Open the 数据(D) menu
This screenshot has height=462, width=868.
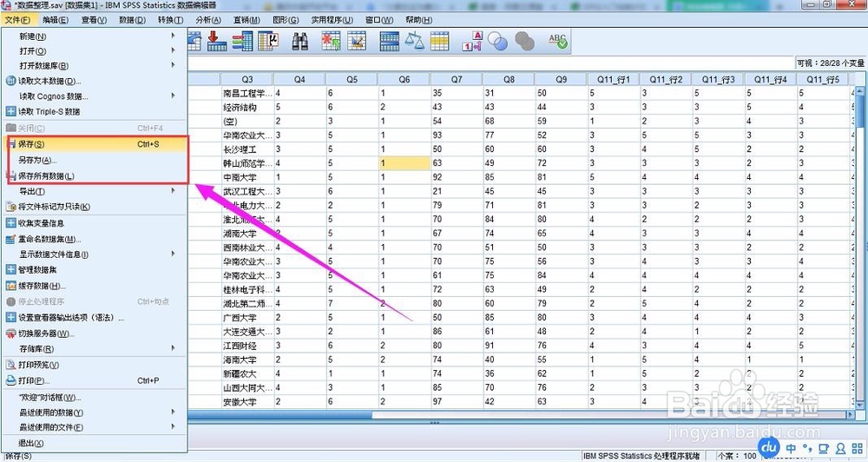(132, 20)
